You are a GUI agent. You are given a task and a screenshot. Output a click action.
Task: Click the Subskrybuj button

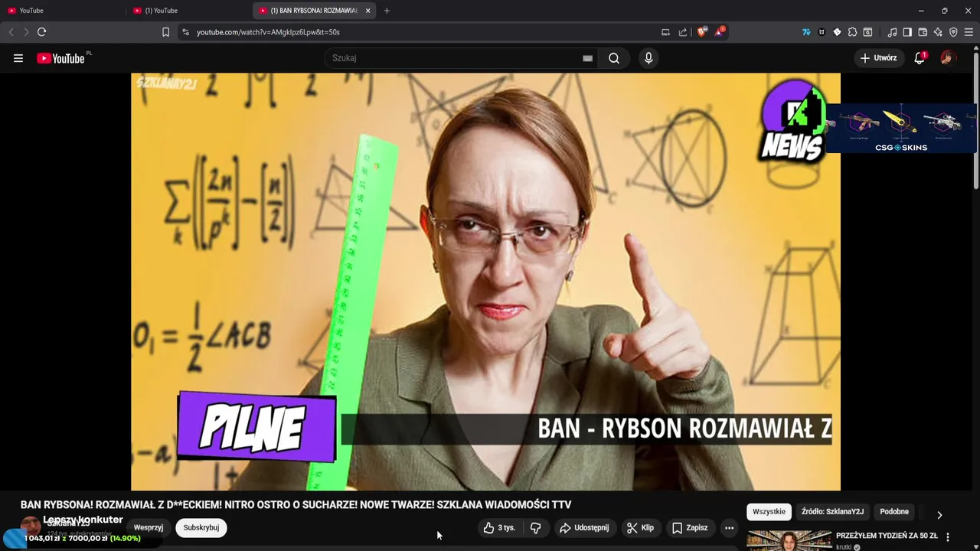pyautogui.click(x=201, y=528)
